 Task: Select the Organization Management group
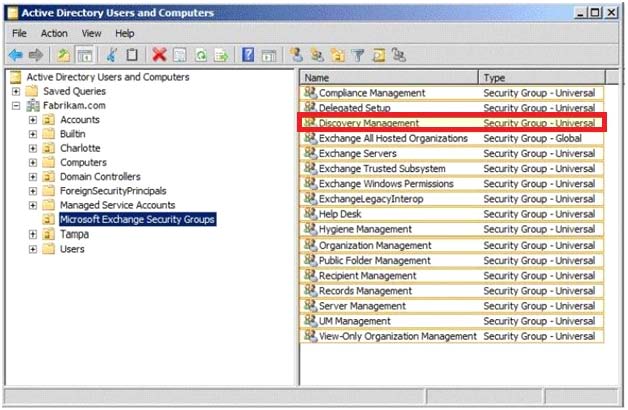[452, 245]
